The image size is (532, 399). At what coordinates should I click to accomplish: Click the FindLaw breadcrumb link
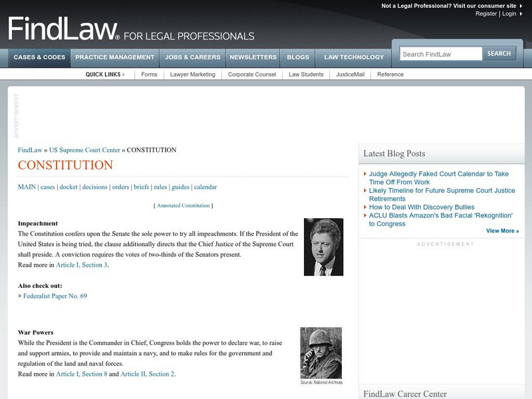[30, 150]
